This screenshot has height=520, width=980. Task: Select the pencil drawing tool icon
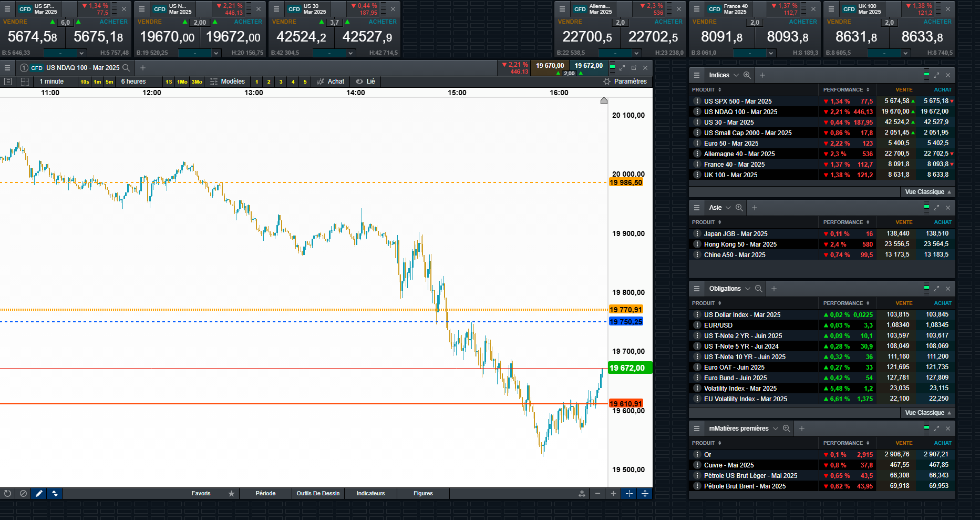tap(39, 493)
